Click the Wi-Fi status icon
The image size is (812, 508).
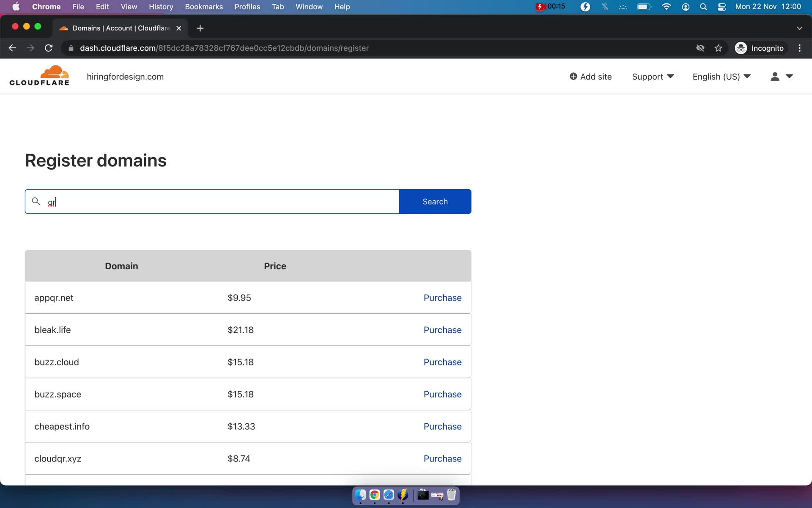point(666,6)
